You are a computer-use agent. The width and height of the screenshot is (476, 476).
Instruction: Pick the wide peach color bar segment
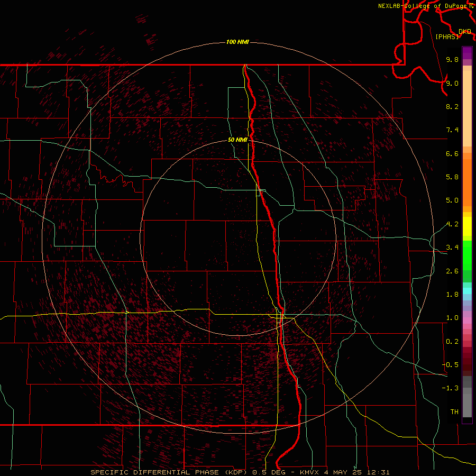pos(467,108)
